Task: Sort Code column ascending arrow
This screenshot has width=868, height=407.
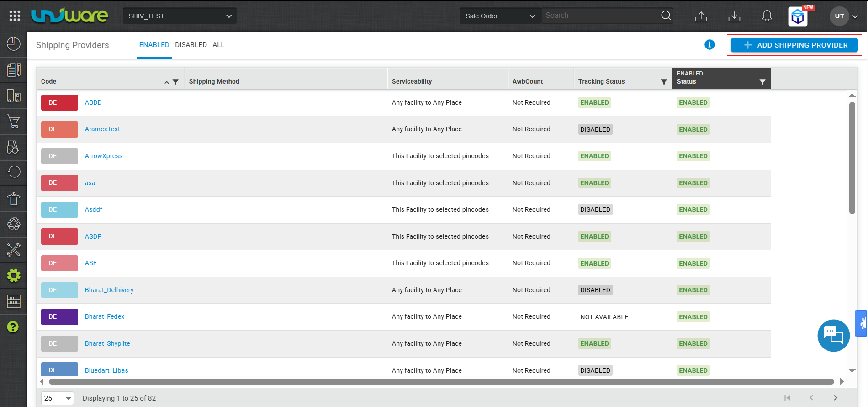Action: 167,82
